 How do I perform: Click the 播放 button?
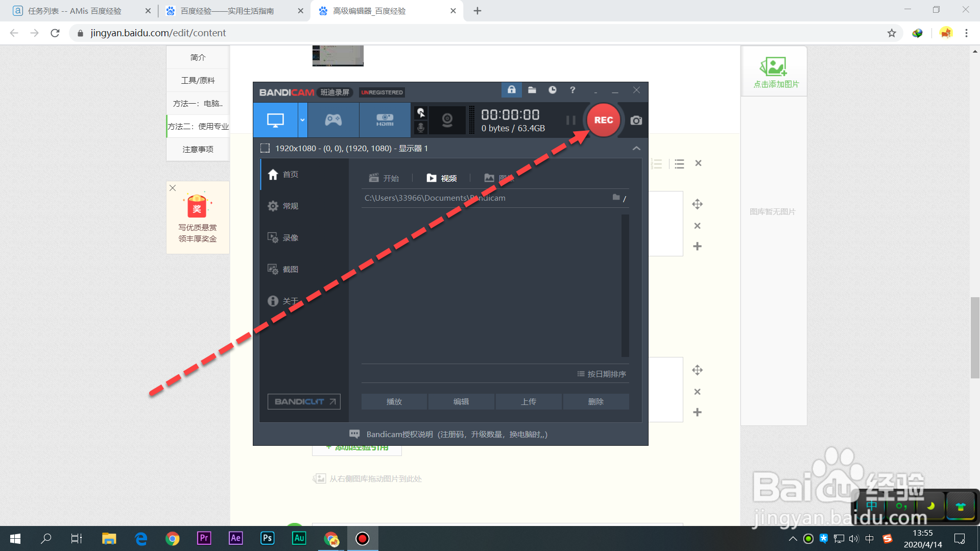394,401
